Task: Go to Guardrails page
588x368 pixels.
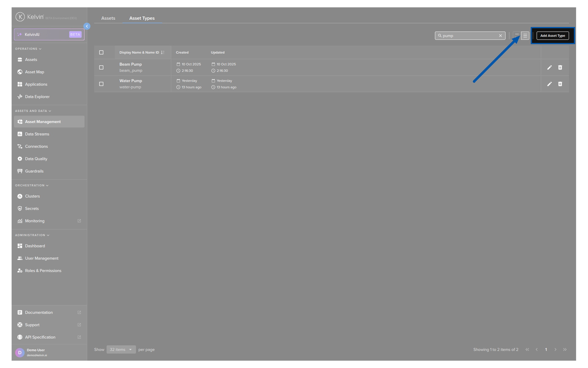Action: coord(34,171)
